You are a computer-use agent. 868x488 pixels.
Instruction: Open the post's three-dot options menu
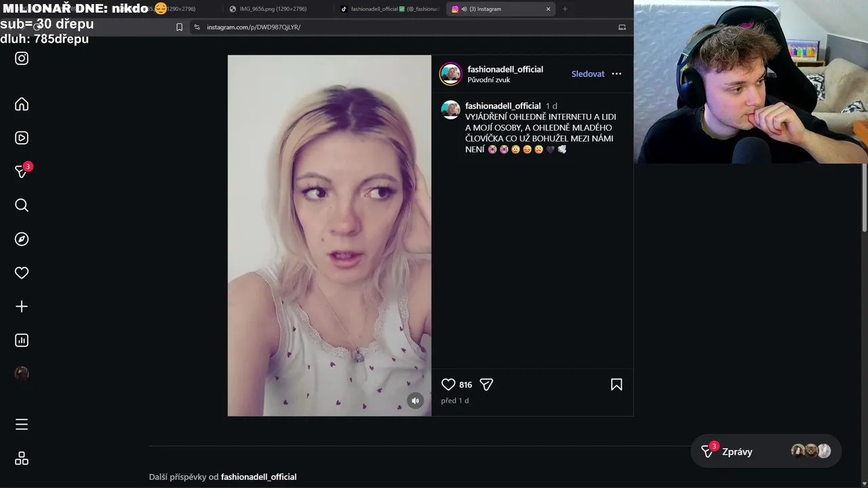pyautogui.click(x=616, y=74)
